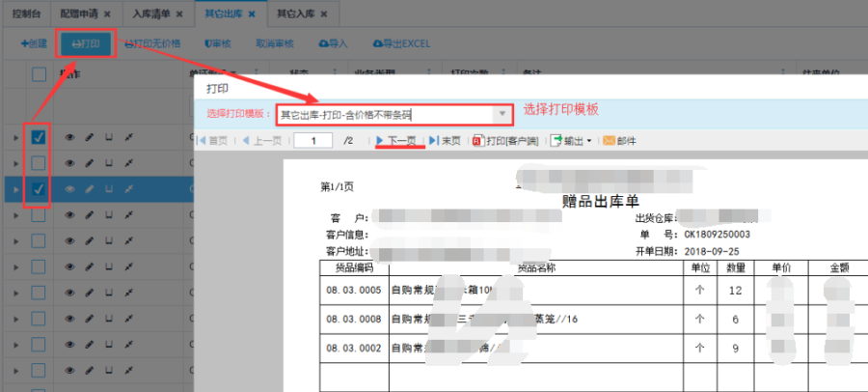Viewport: 868px width, 392px height.
Task: Switch to the 入库清单 tab
Action: (x=153, y=14)
